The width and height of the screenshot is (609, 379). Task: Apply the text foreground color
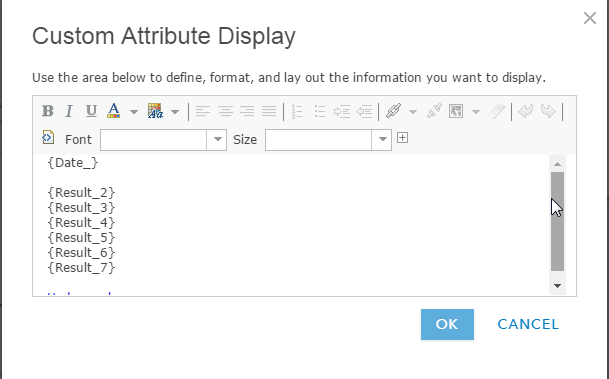(x=113, y=111)
